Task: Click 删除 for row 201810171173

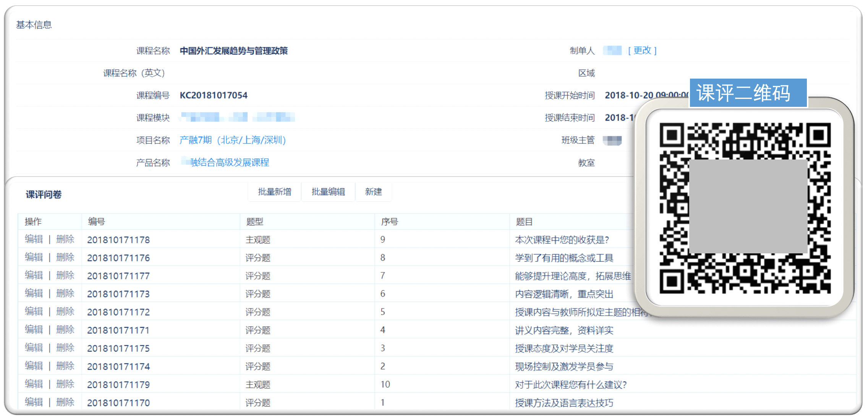Action: coord(65,293)
